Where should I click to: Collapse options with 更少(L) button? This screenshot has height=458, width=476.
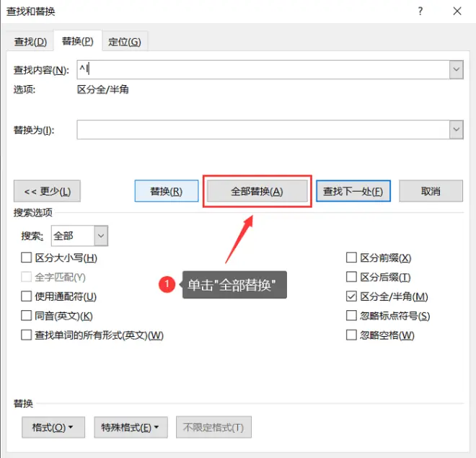[47, 191]
